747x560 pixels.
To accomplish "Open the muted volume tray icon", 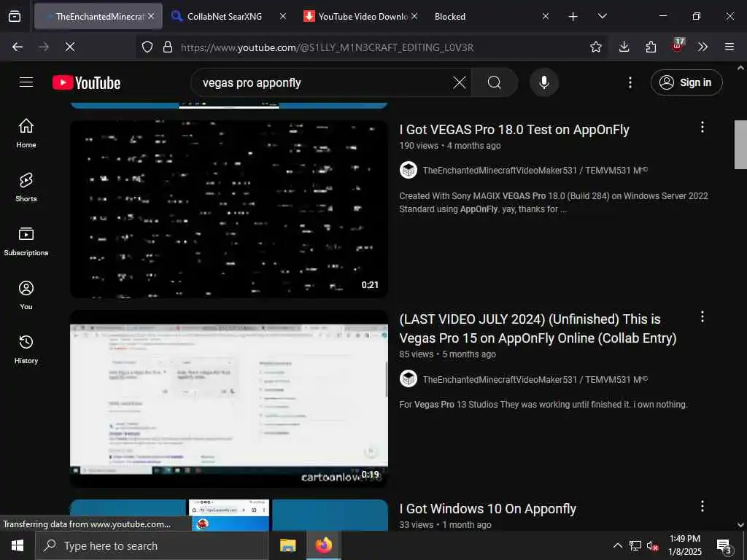I will [x=652, y=545].
